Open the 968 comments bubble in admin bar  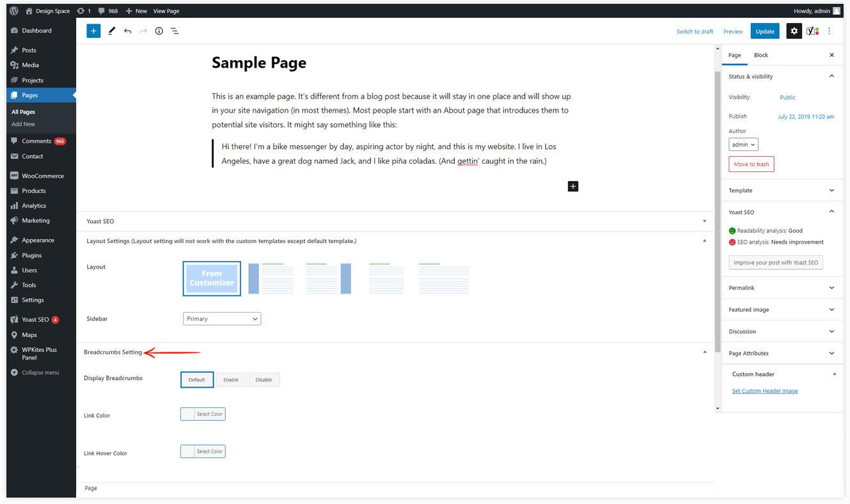click(x=108, y=11)
